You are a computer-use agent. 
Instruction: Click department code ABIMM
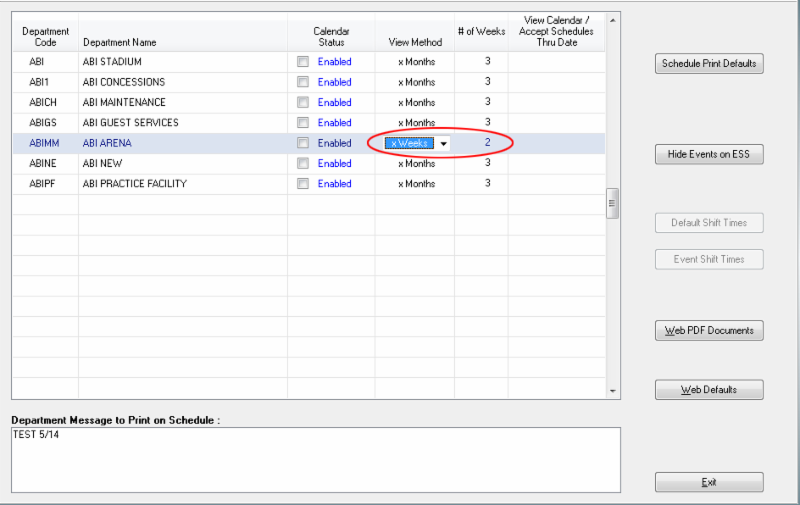44,143
